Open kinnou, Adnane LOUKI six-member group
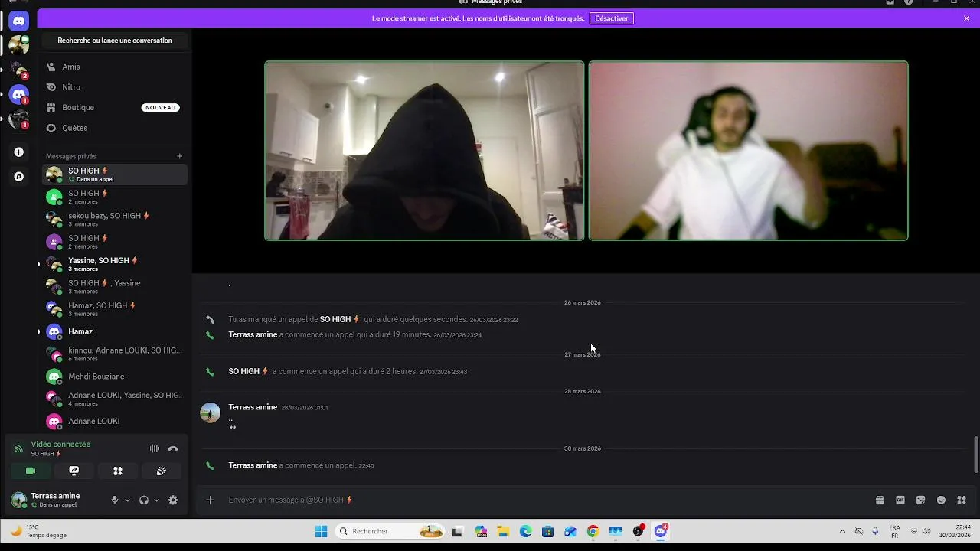 point(115,354)
